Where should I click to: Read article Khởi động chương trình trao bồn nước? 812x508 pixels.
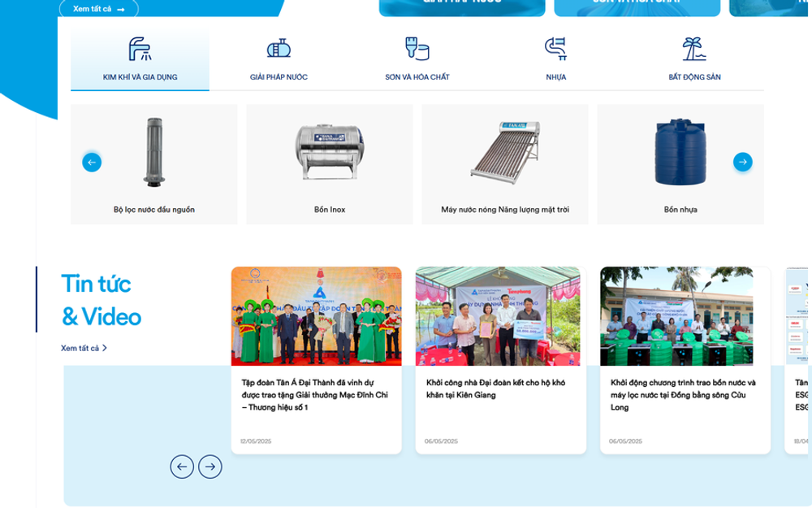(x=683, y=395)
